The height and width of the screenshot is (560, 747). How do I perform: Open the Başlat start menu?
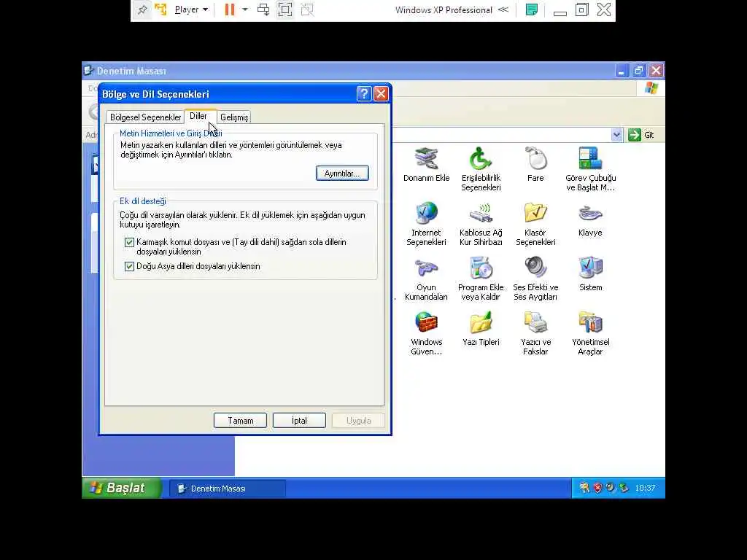122,488
